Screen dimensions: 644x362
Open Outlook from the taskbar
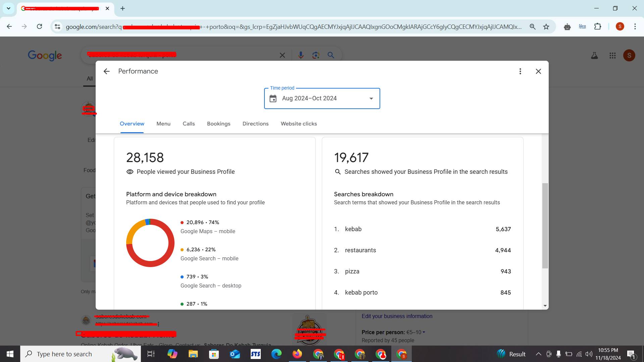point(235,354)
